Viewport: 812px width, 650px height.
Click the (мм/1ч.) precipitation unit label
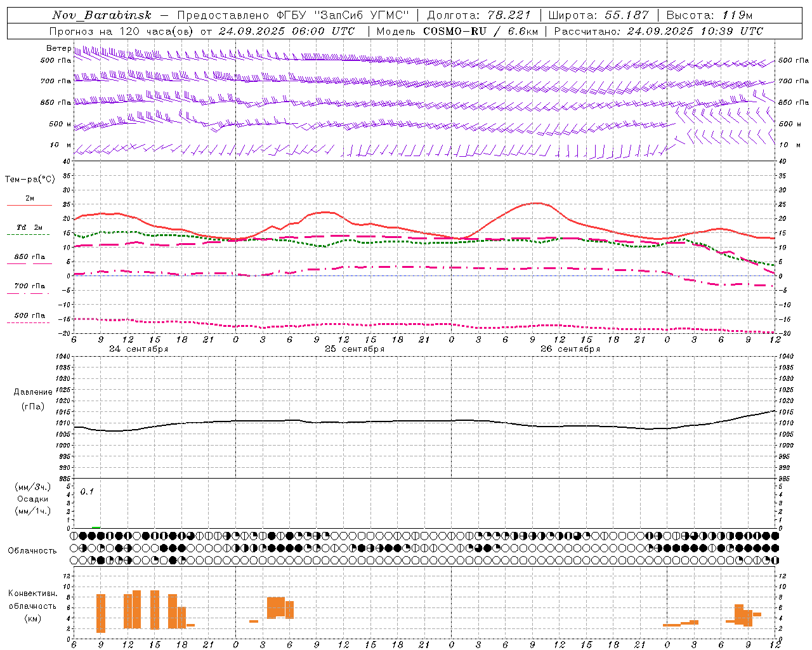coord(32,512)
